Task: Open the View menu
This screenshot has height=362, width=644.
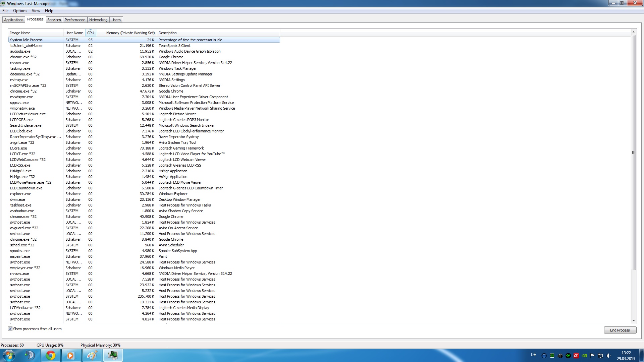Action: 36,11
